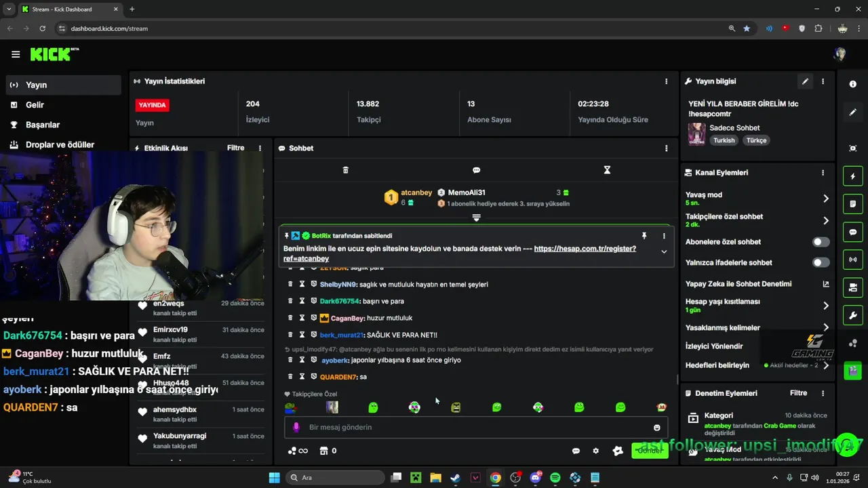868x488 pixels.
Task: Select the lightning bolt panel icon
Action: (x=853, y=176)
